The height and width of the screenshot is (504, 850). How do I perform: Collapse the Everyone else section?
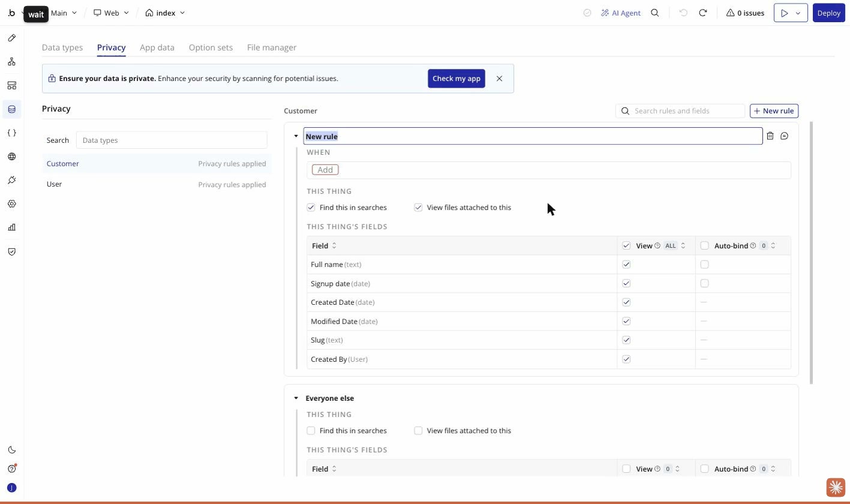296,398
